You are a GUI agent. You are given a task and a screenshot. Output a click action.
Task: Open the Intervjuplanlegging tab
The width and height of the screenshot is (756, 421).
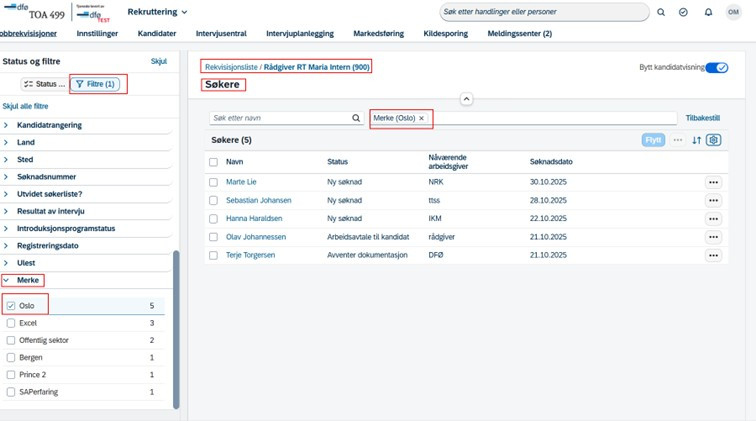(x=300, y=33)
